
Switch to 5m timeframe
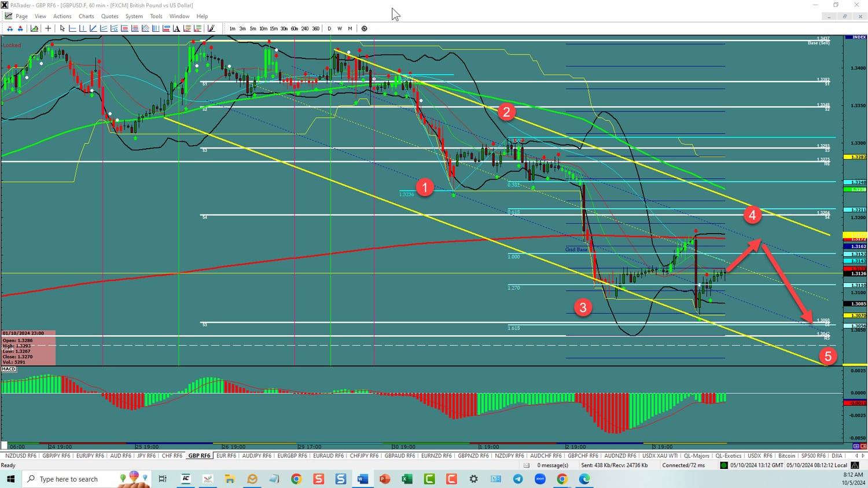click(253, 28)
